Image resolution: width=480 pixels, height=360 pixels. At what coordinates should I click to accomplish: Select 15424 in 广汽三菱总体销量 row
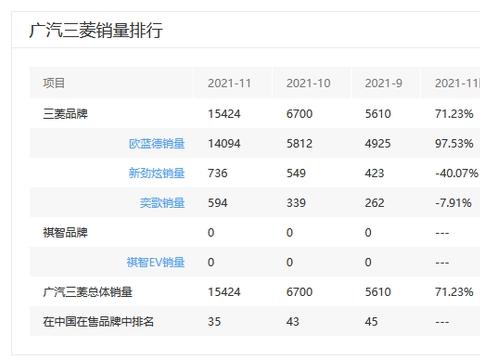click(x=224, y=292)
